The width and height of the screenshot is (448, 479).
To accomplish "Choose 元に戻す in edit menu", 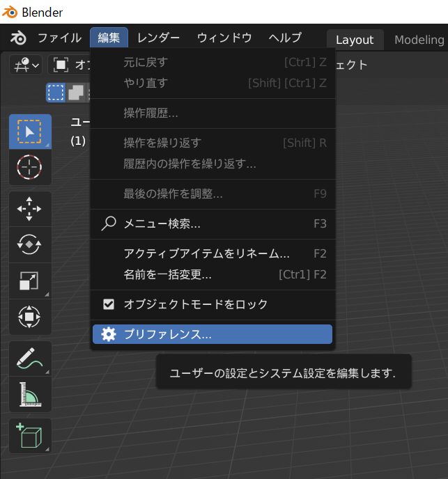I will coord(213,63).
